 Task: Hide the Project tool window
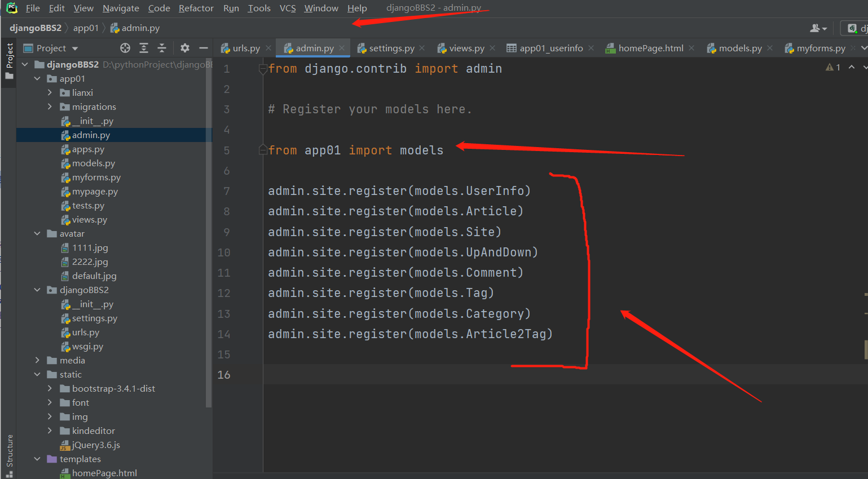[204, 48]
